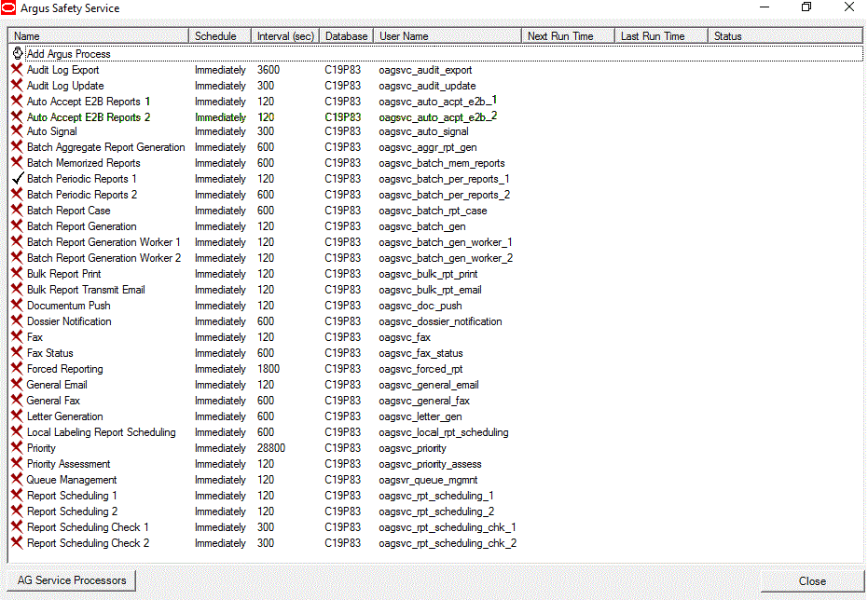Minimize the Argus Safety Service window

(x=765, y=7)
